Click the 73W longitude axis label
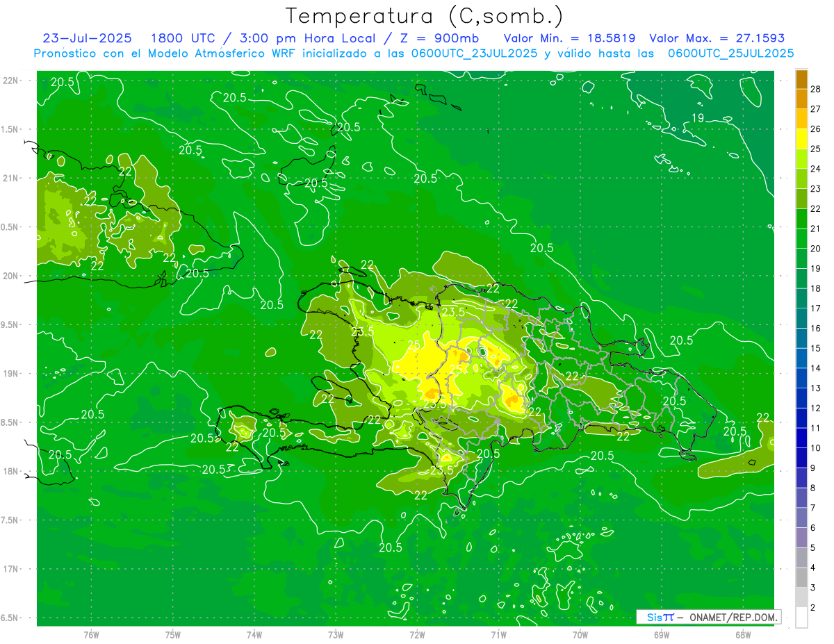 336,635
